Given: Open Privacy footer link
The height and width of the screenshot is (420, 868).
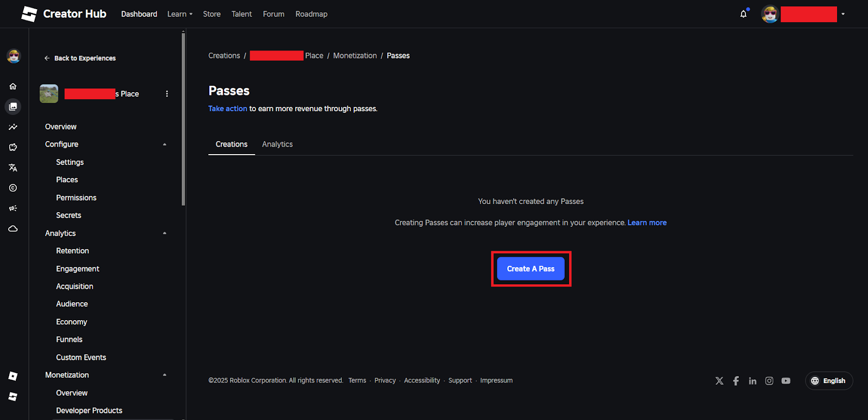Looking at the screenshot, I should [x=385, y=380].
